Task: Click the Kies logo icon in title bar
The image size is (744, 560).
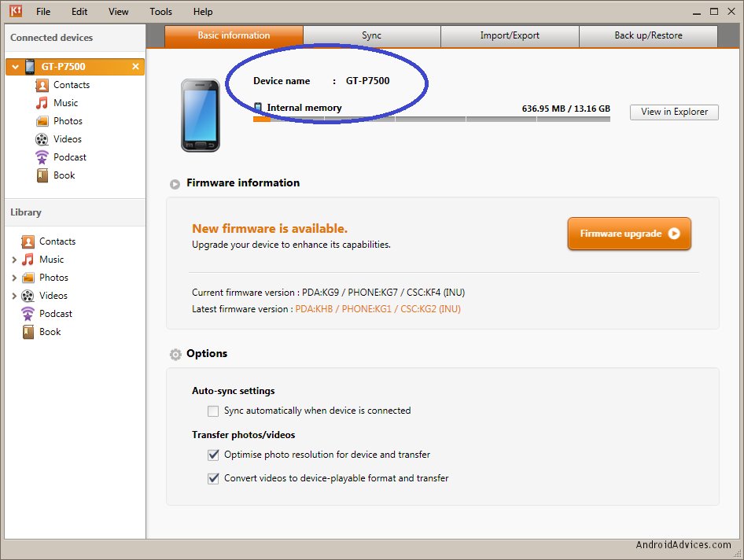Action: [15, 12]
